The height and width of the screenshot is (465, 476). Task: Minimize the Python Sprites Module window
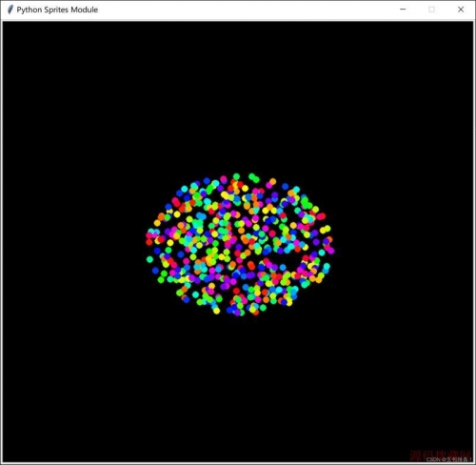(403, 10)
